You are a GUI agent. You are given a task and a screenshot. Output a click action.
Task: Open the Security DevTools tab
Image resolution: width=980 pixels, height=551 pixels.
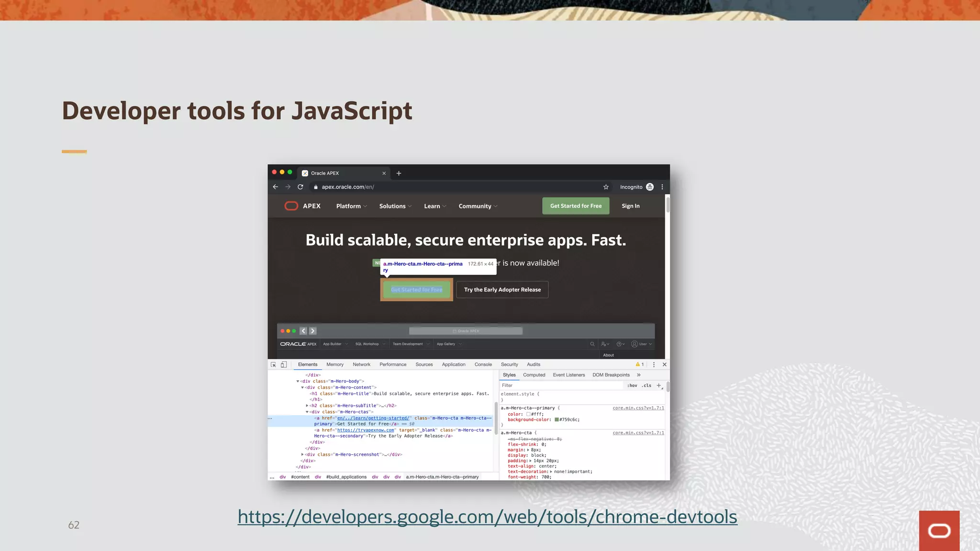pos(509,364)
